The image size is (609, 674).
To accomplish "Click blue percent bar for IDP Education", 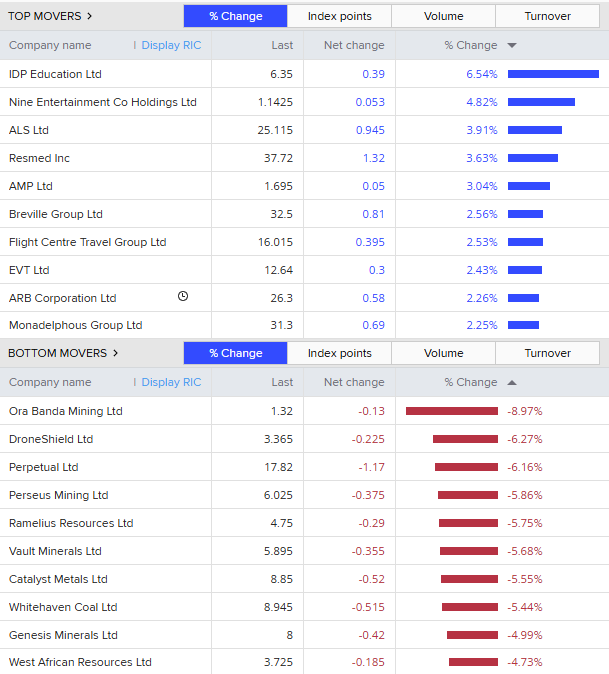I will coord(553,74).
